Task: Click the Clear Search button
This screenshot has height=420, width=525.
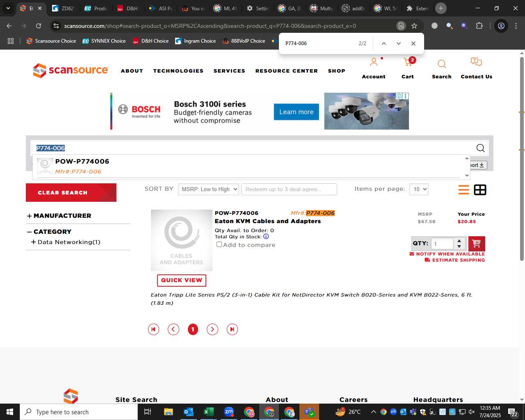Action: point(71,192)
